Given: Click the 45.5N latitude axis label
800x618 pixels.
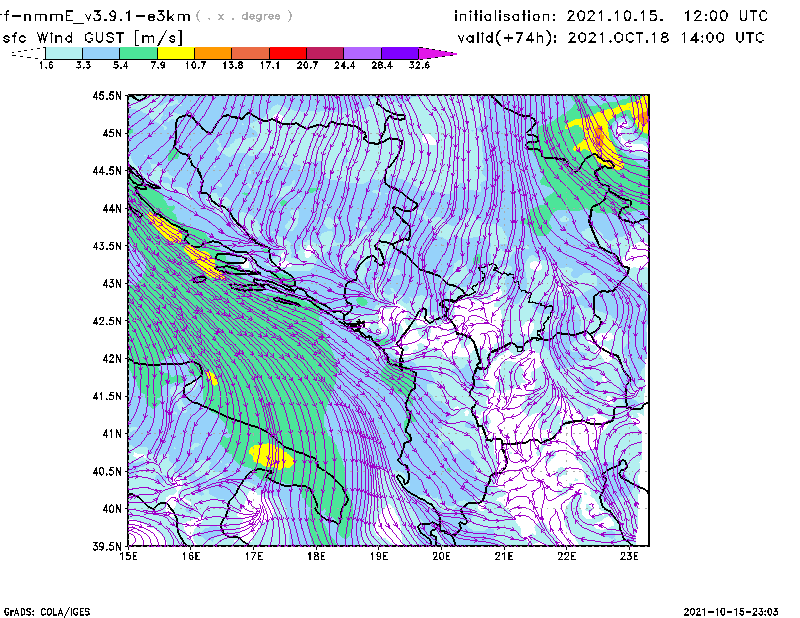Looking at the screenshot, I should point(107,96).
